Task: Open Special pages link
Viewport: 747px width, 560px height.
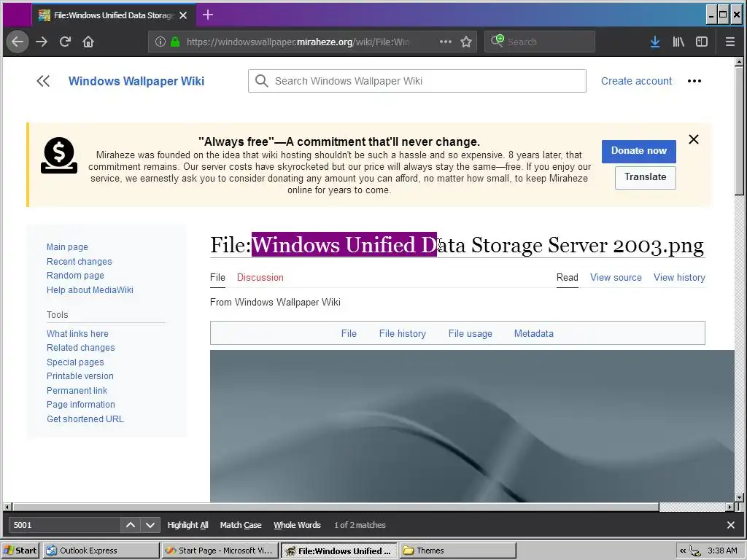Action: click(75, 362)
